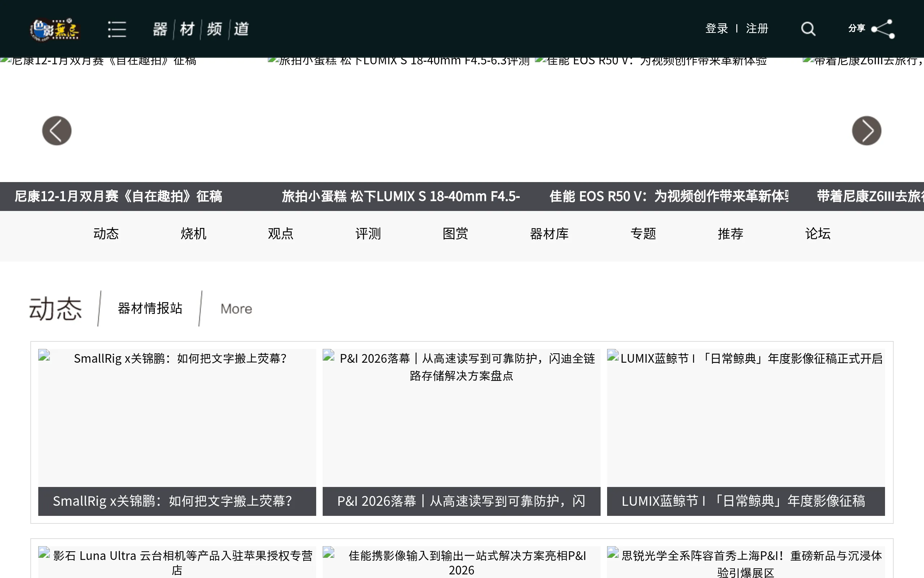Open carousel caption 尼康12-1月双月赛《自在趣拍》征稿
This screenshot has width=924, height=578.
coord(118,197)
